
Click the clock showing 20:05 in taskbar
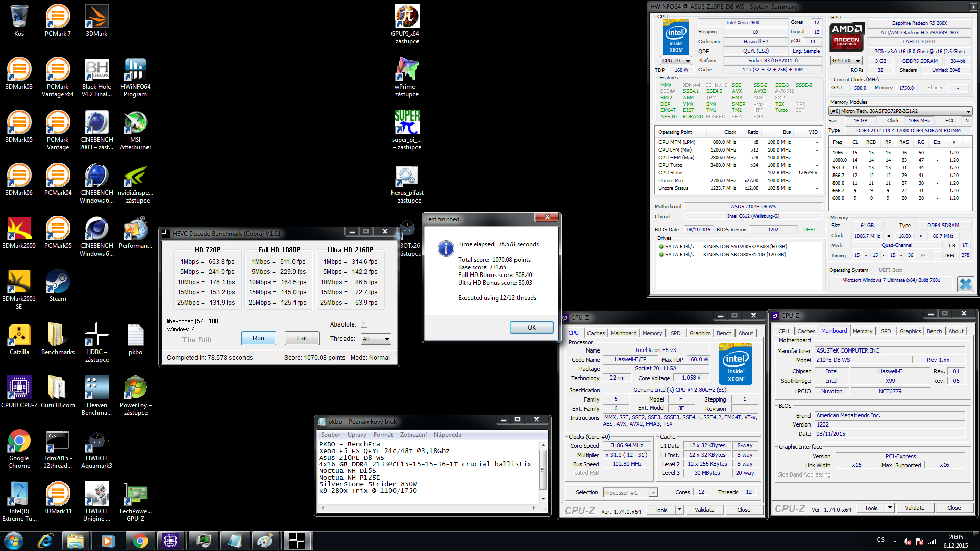point(955,537)
